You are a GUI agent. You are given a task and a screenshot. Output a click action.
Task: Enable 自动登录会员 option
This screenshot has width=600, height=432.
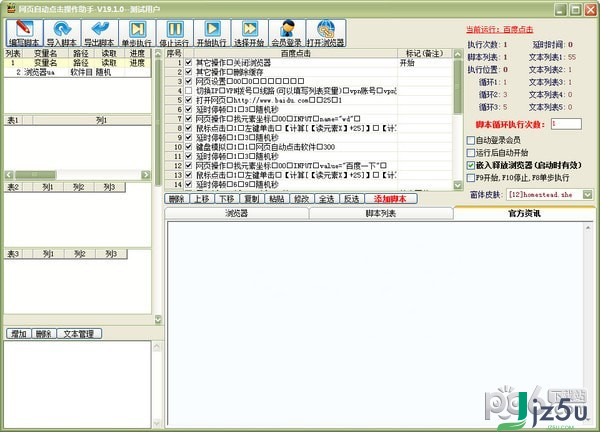[471, 140]
